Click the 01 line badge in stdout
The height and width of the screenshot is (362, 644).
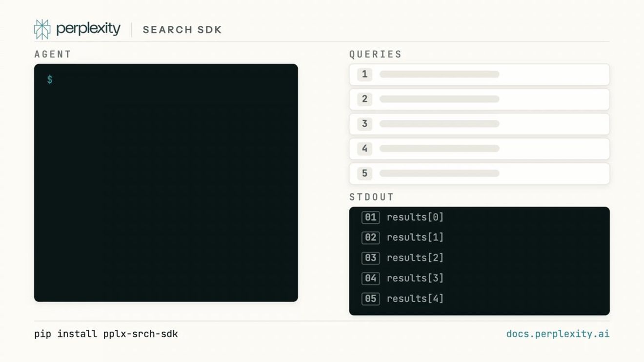pyautogui.click(x=371, y=217)
